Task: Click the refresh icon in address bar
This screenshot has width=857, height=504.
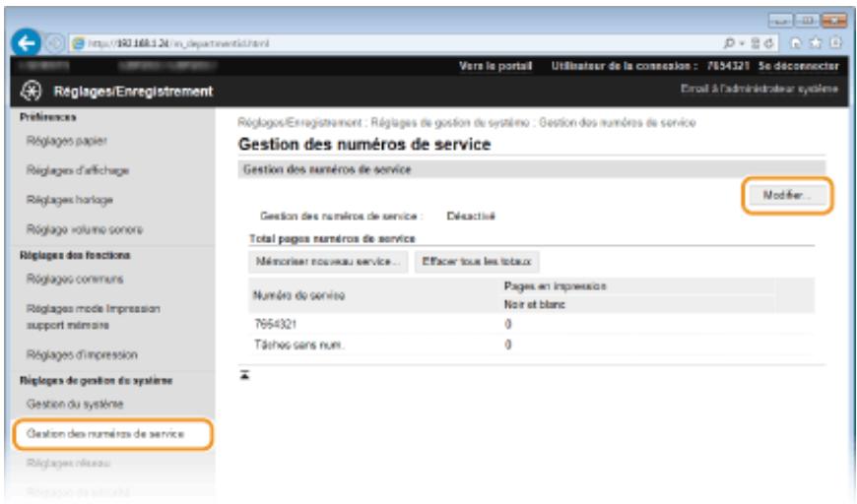Action: click(x=769, y=43)
